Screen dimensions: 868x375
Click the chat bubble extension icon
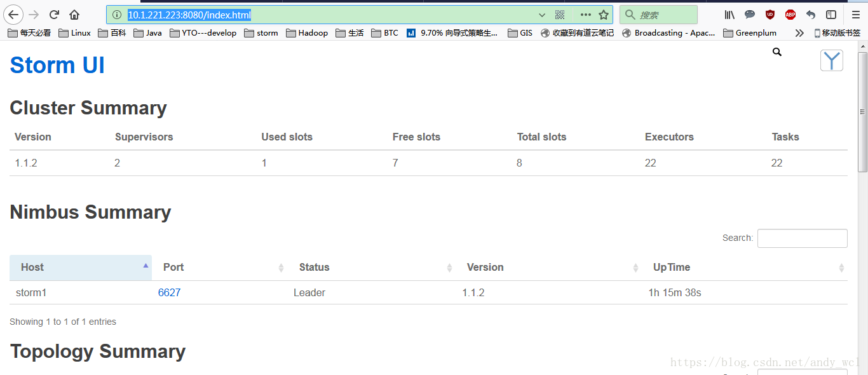tap(750, 15)
